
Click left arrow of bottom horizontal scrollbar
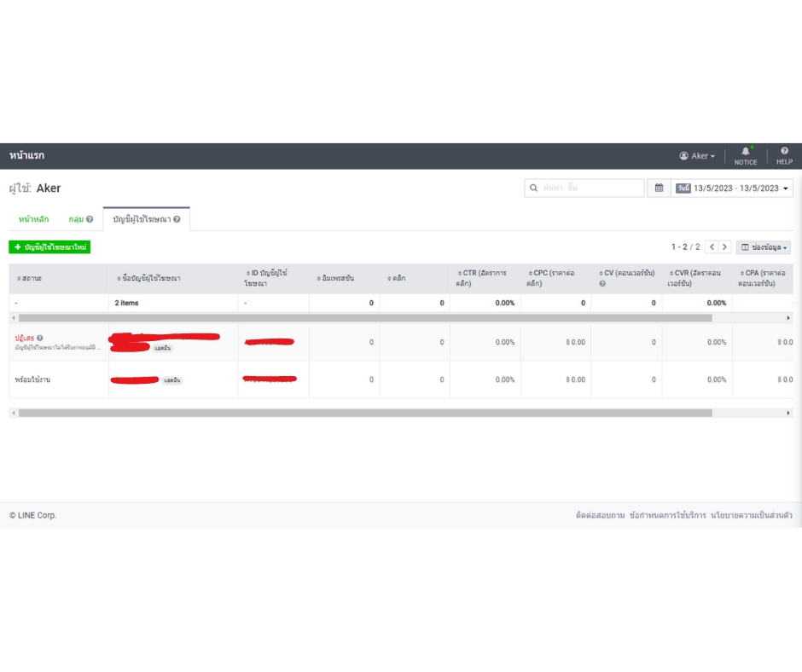(x=14, y=413)
